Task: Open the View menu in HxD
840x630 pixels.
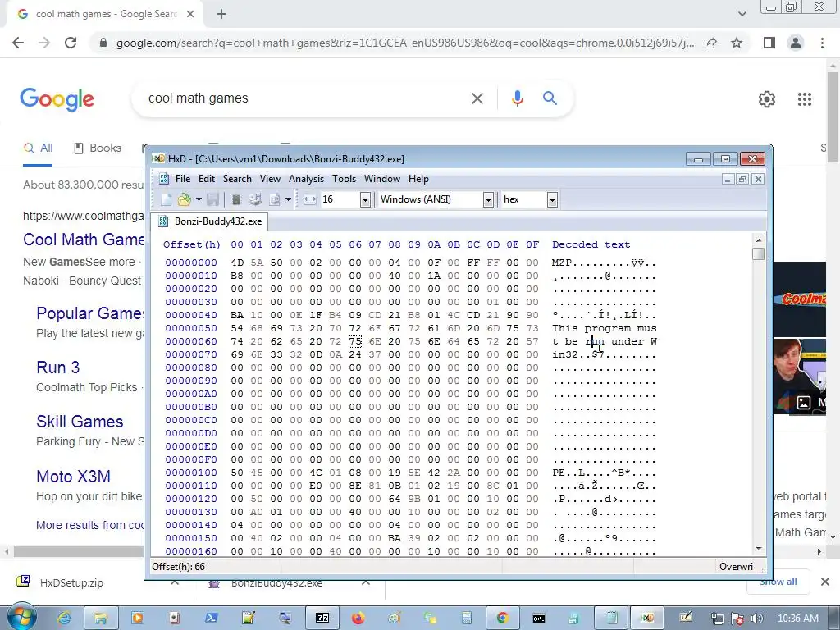Action: point(270,178)
